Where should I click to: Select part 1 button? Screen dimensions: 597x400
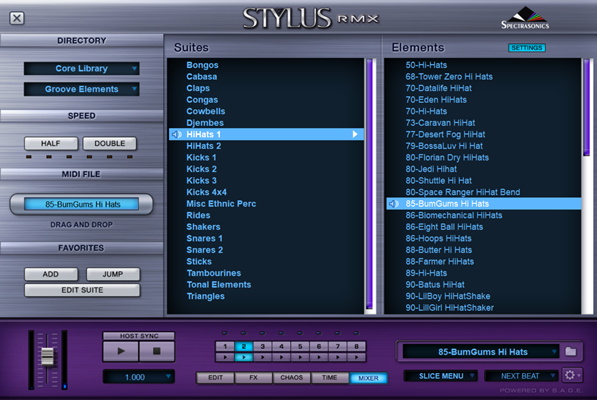tap(225, 346)
